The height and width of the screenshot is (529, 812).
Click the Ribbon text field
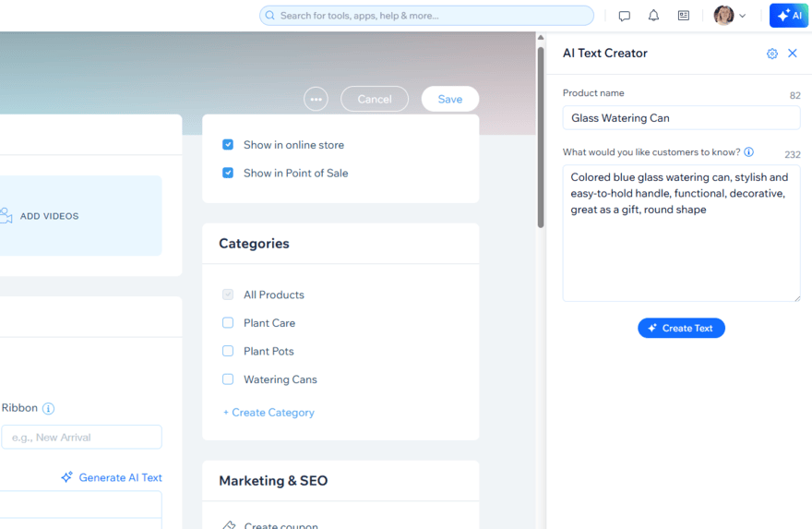[x=81, y=438]
